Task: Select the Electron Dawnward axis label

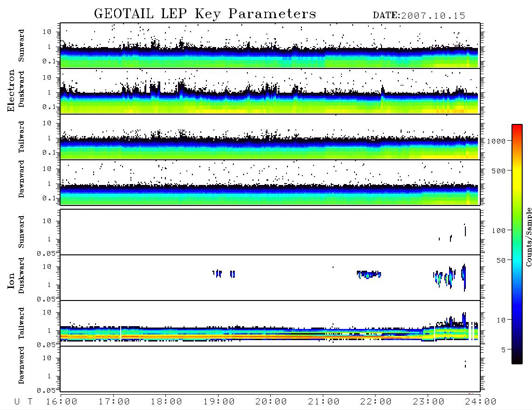Action: pos(21,179)
